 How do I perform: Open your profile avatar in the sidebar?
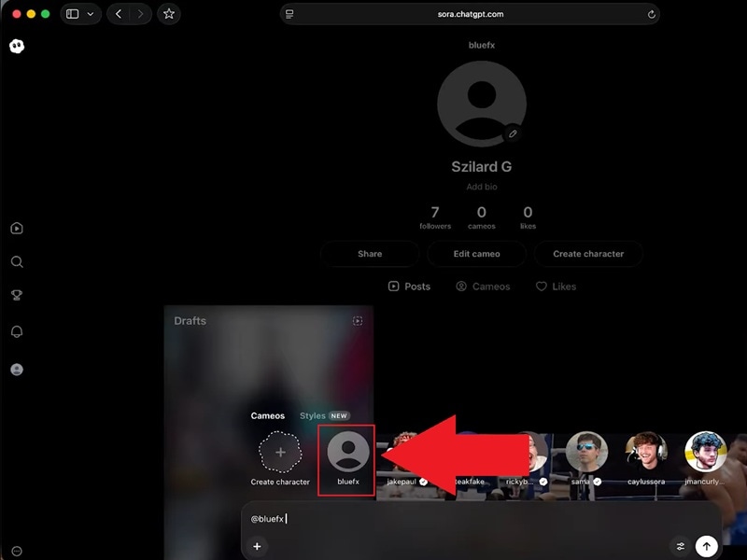(x=17, y=369)
